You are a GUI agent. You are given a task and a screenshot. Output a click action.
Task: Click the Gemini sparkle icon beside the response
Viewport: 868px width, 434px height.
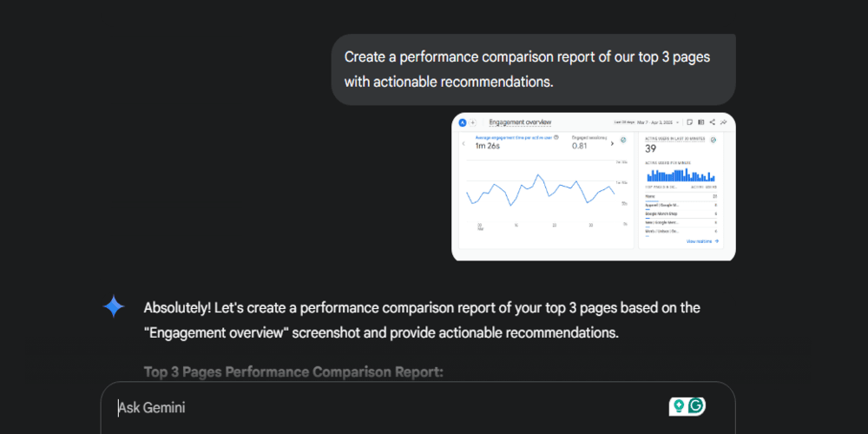tap(114, 307)
